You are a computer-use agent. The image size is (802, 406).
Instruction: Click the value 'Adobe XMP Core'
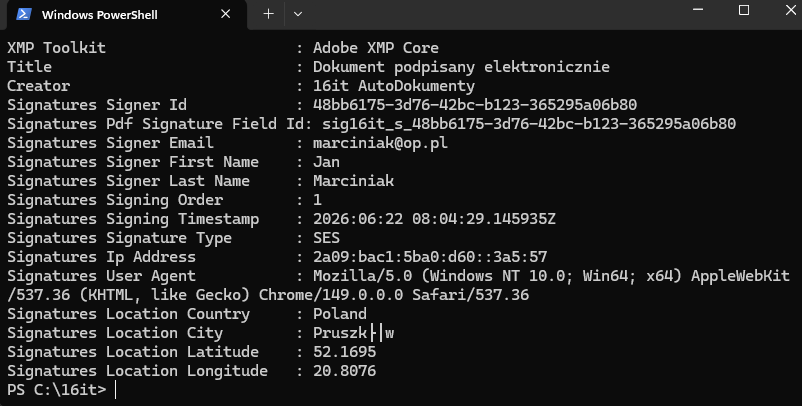(376, 48)
